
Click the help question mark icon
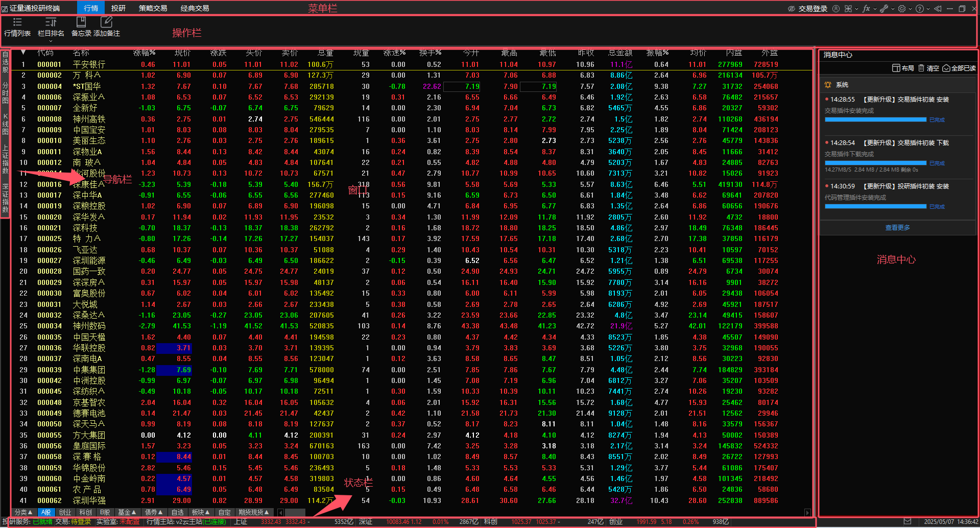coord(919,9)
